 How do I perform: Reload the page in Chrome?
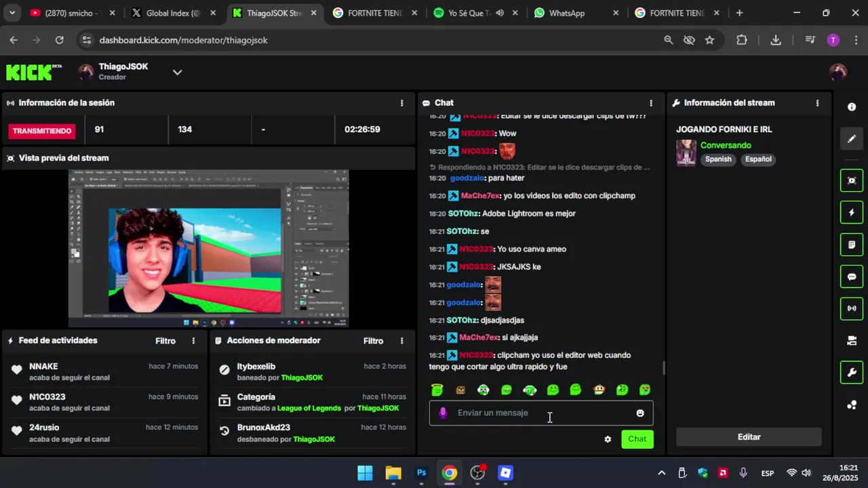pos(59,40)
